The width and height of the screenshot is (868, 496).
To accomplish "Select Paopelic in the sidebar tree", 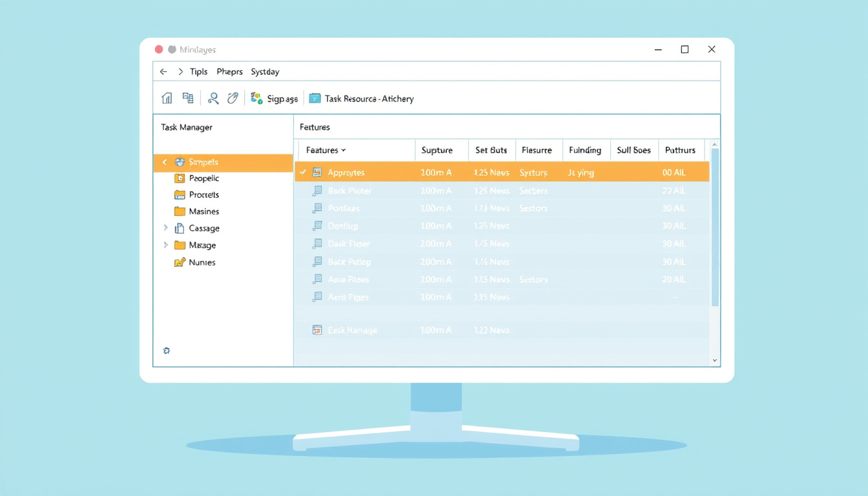I will tap(204, 178).
